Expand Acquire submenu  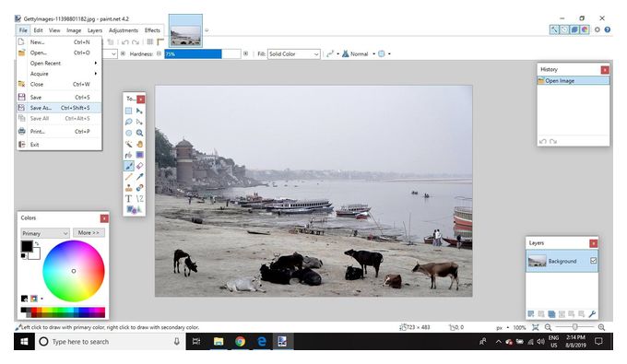point(59,74)
